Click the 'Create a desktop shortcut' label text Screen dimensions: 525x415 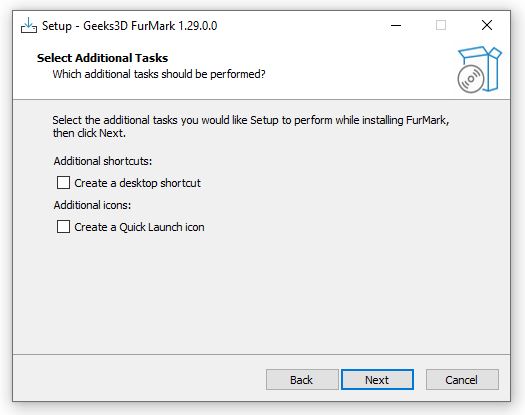[x=137, y=183]
